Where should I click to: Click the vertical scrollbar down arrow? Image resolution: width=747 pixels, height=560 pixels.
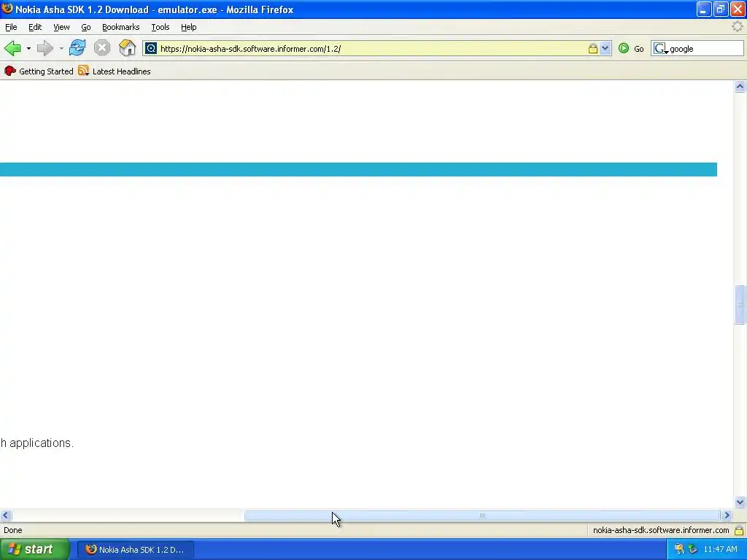[x=740, y=502]
